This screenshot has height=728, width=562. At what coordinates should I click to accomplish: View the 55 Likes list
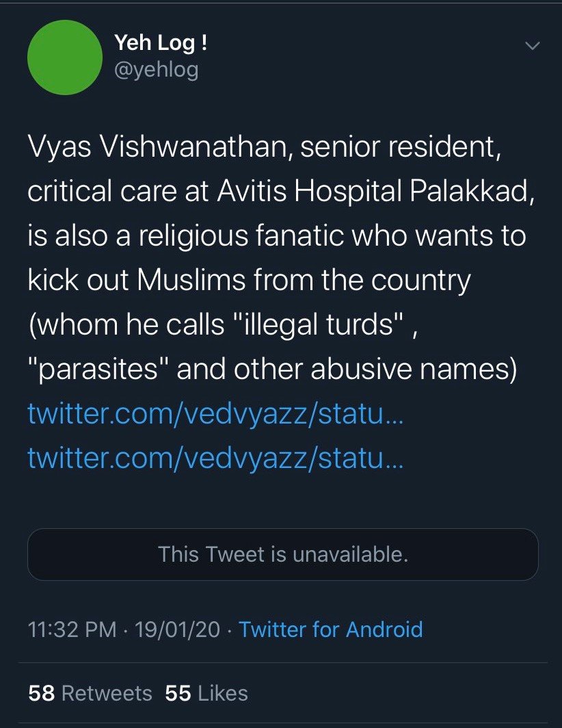click(x=206, y=693)
